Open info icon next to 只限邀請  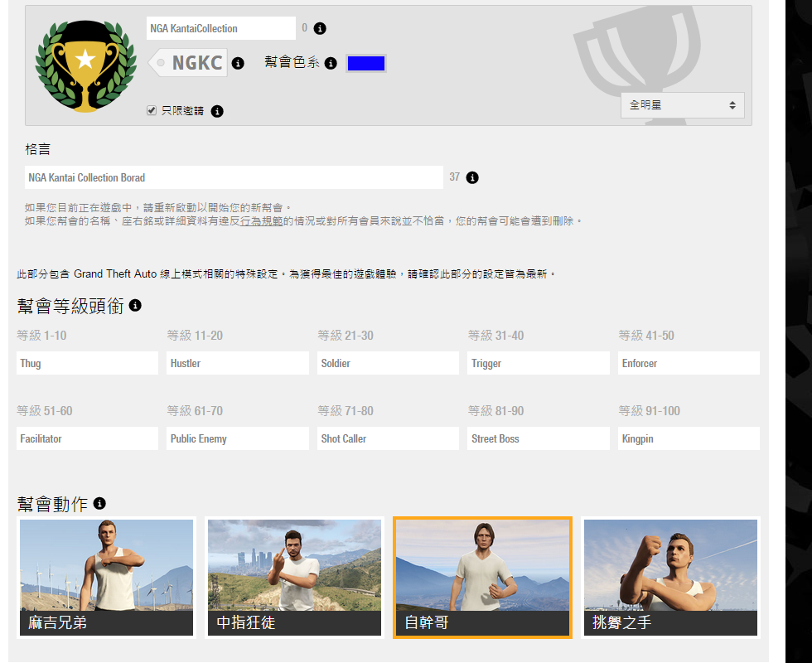(x=217, y=111)
